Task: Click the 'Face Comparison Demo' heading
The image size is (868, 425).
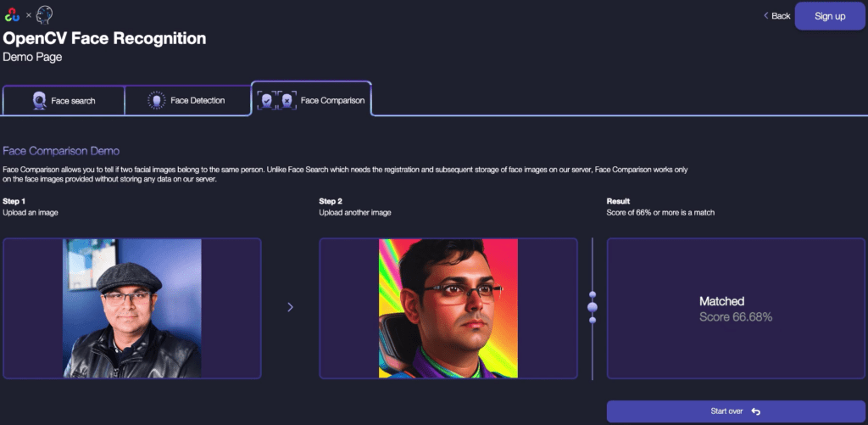Action: pos(61,151)
